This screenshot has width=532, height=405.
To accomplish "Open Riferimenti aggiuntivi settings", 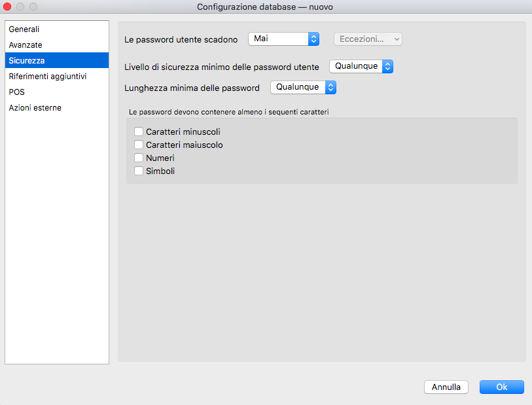I will (x=48, y=77).
